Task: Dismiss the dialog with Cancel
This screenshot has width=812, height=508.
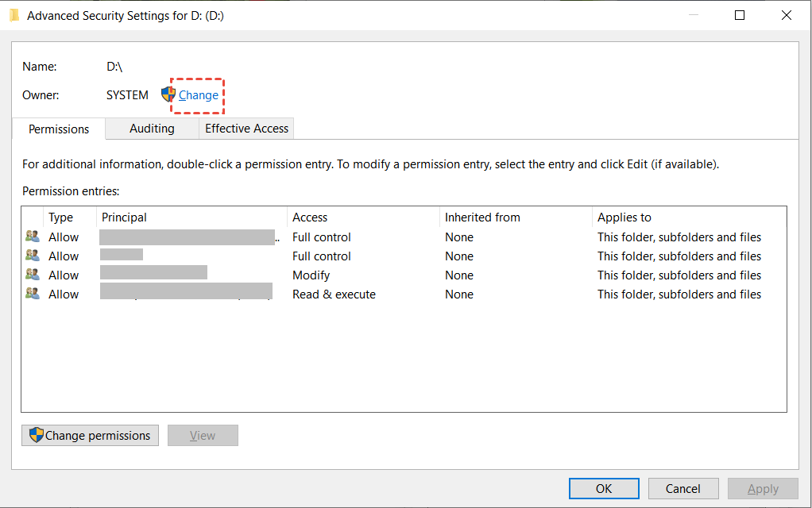Action: tap(683, 488)
